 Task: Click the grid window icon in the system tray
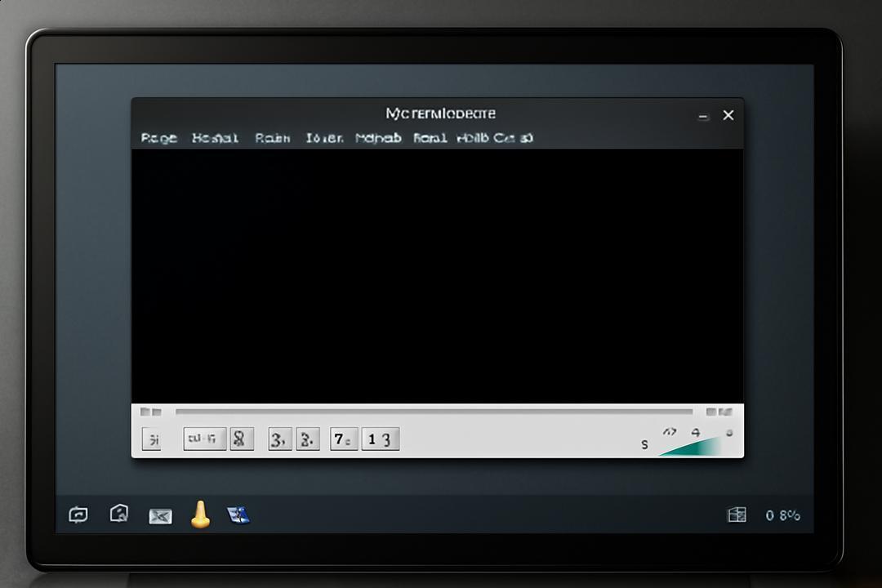click(737, 514)
